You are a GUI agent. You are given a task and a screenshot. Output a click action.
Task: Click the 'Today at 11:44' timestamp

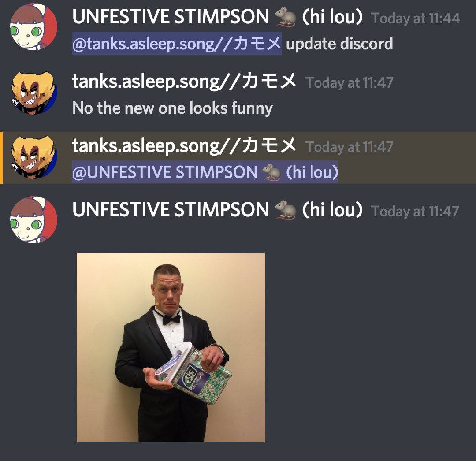tap(416, 18)
